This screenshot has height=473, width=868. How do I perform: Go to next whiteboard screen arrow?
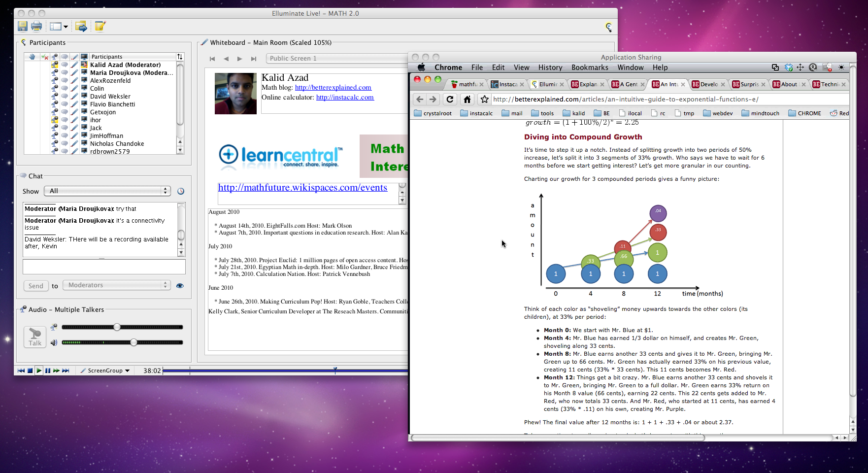pyautogui.click(x=240, y=59)
